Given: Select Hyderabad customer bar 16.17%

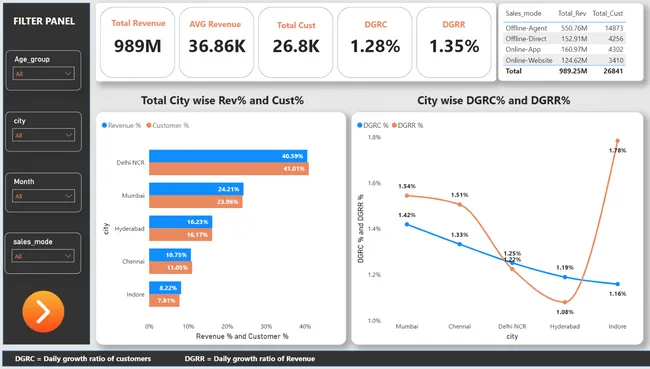Looking at the screenshot, I should (181, 234).
